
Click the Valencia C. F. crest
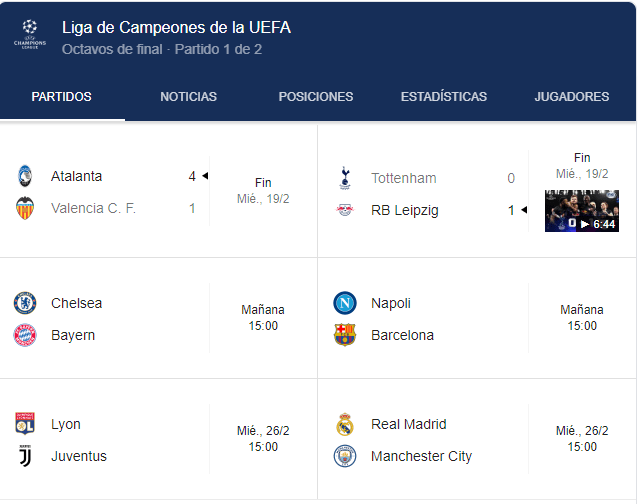point(25,208)
